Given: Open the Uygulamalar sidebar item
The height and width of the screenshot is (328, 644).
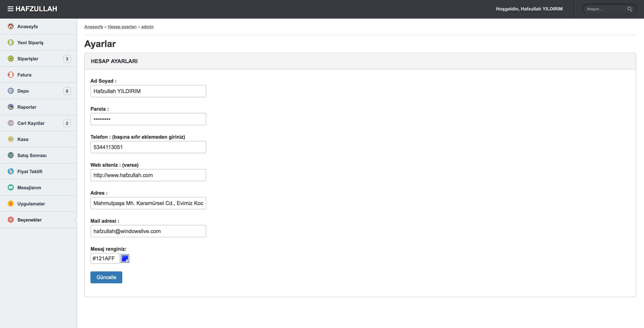Looking at the screenshot, I should pyautogui.click(x=31, y=204).
